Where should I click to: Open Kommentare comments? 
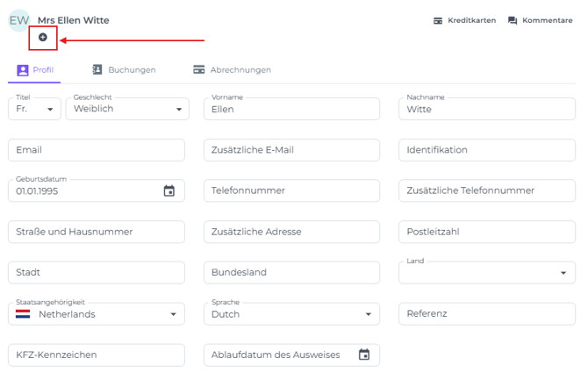tap(540, 20)
